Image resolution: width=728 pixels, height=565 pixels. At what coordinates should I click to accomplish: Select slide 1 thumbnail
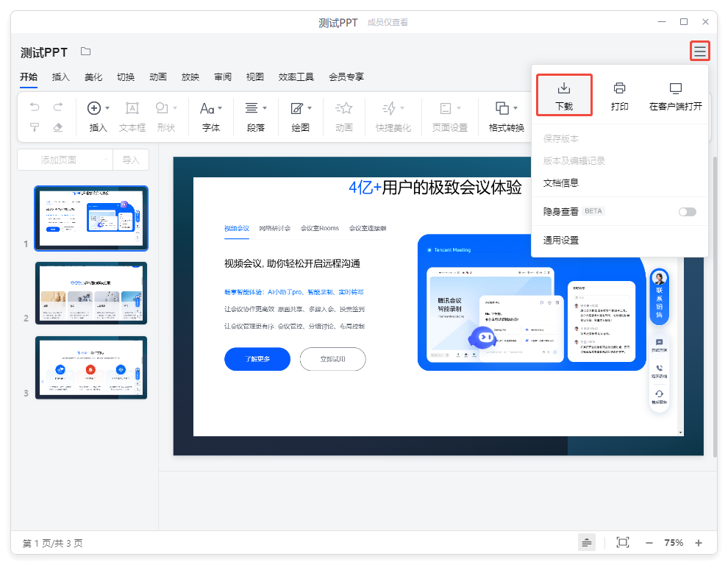coord(91,218)
